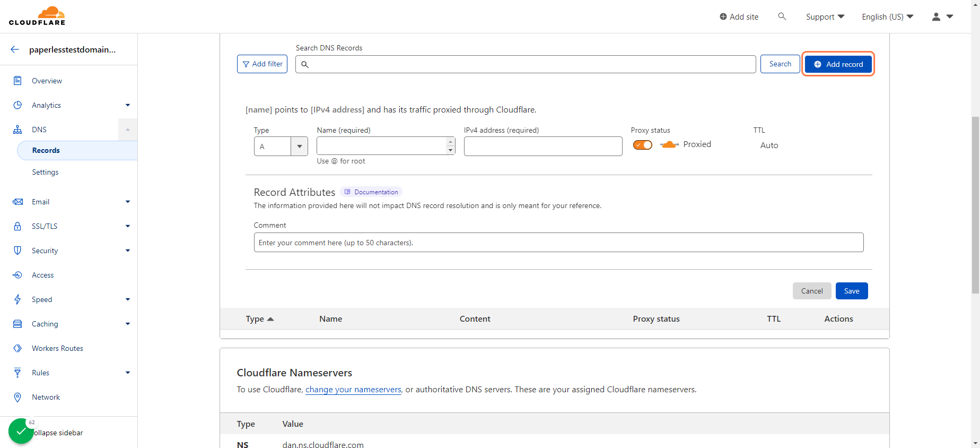
Task: Click the Workers Routes diamond icon
Action: 17,348
